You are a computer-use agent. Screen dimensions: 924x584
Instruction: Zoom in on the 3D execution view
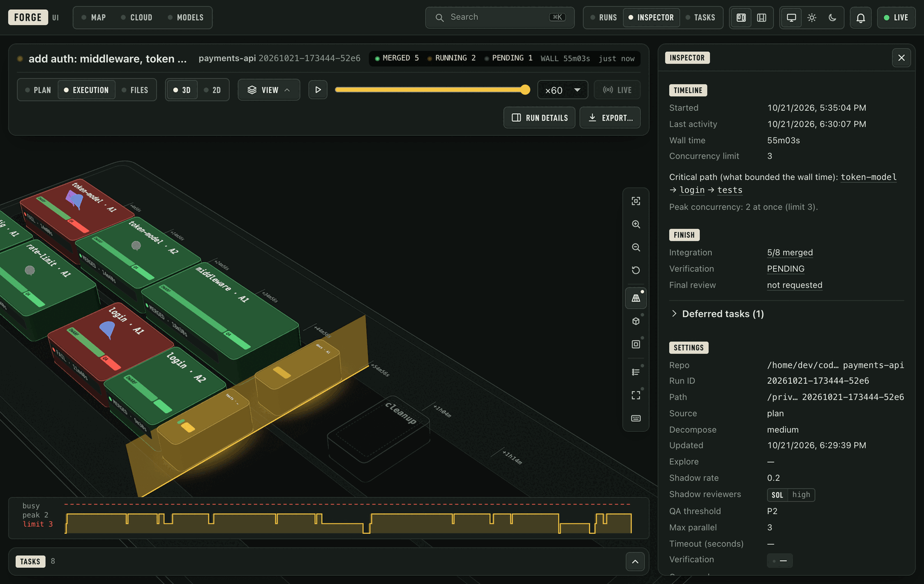point(636,224)
